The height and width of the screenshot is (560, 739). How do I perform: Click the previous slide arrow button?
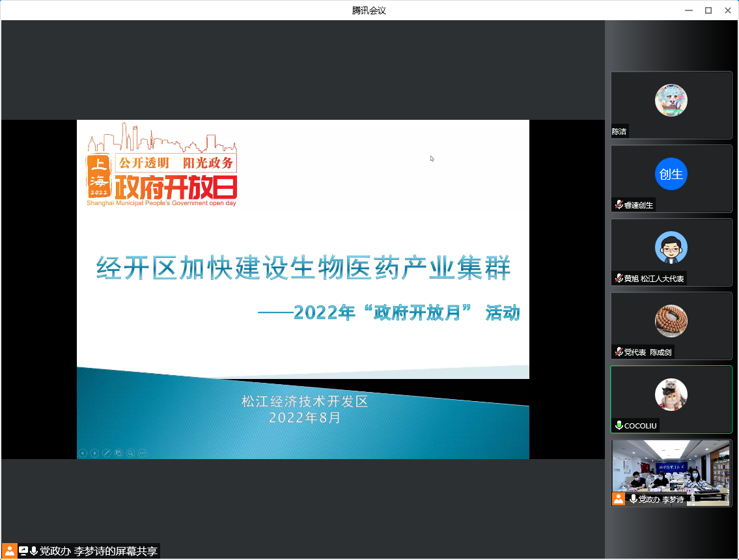(83, 453)
